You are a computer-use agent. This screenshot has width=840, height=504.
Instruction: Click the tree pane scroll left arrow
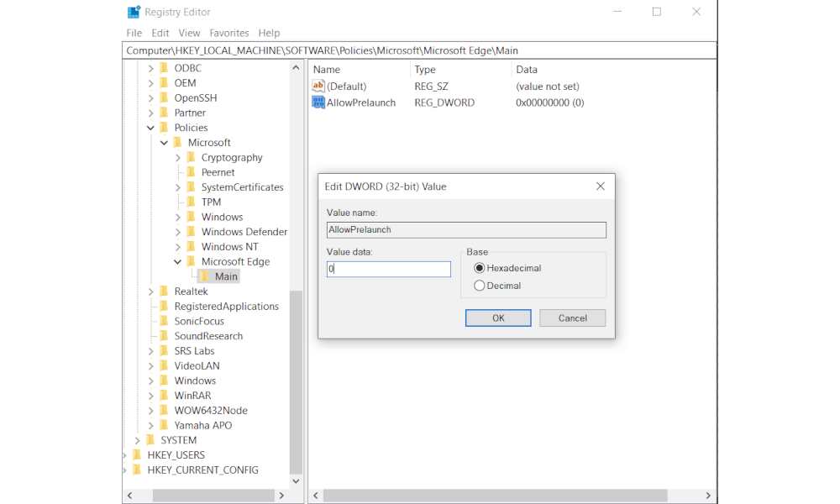pos(129,496)
